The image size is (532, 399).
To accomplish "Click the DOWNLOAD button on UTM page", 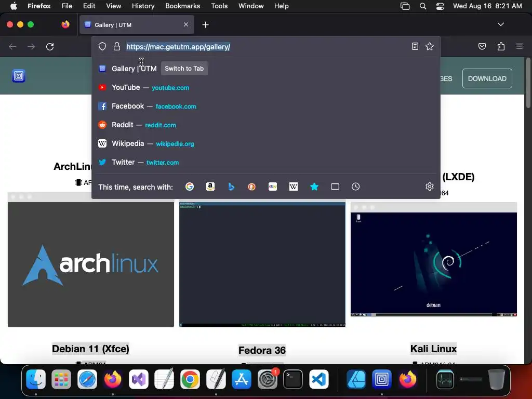I will 487,79.
